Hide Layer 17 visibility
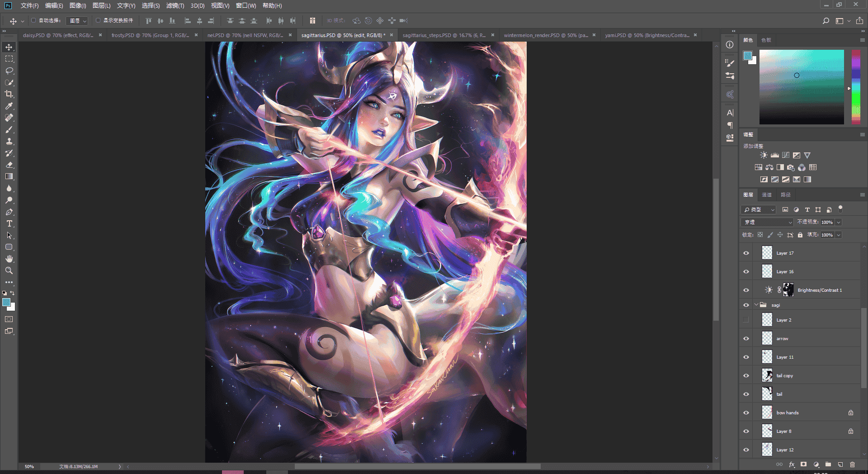 click(746, 253)
